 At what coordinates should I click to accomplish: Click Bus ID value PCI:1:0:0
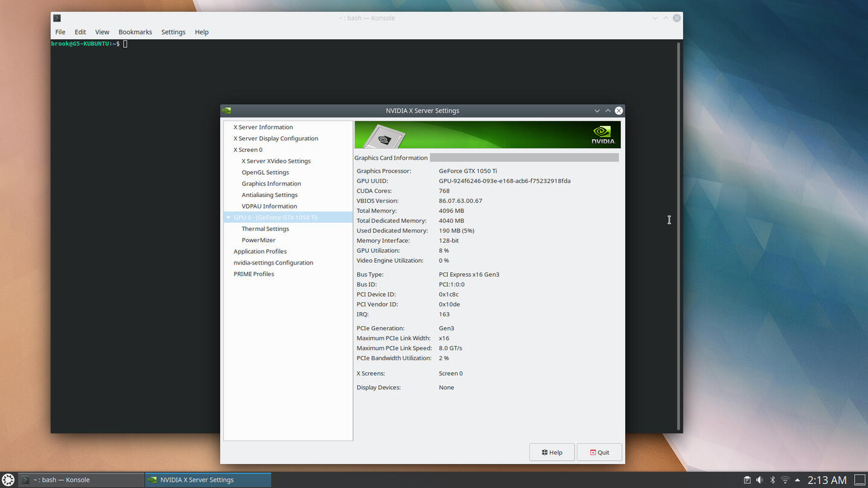click(451, 284)
